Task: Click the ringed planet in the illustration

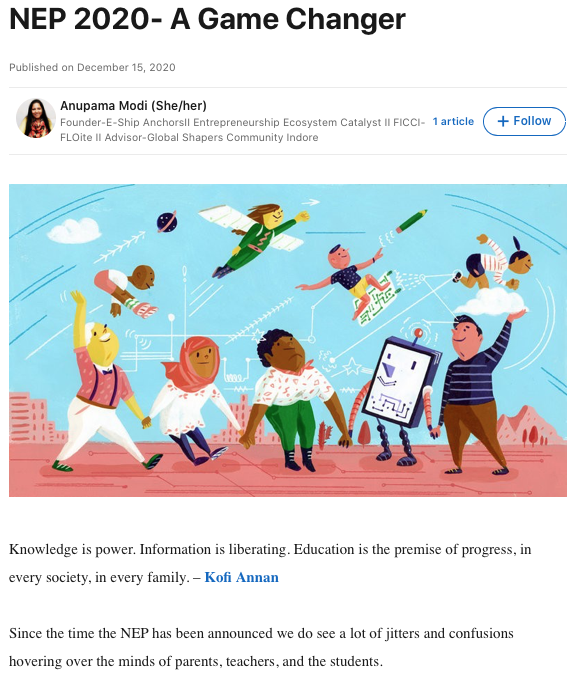Action: (167, 221)
